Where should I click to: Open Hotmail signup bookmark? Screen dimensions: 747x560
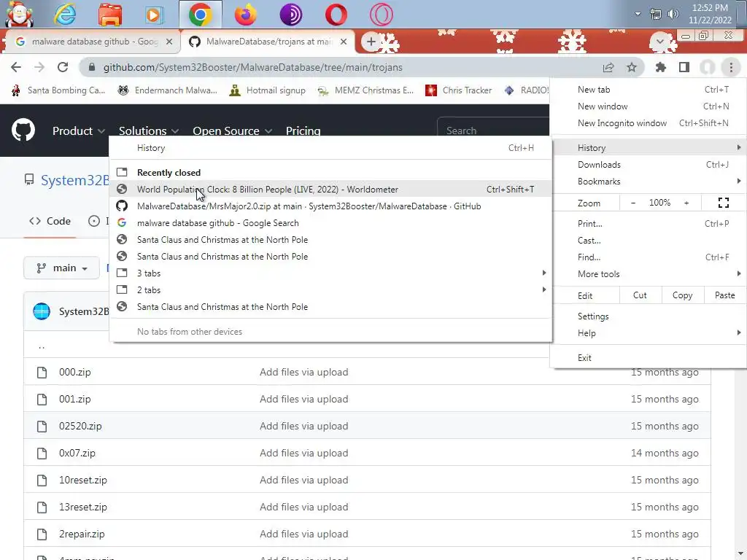coord(267,90)
